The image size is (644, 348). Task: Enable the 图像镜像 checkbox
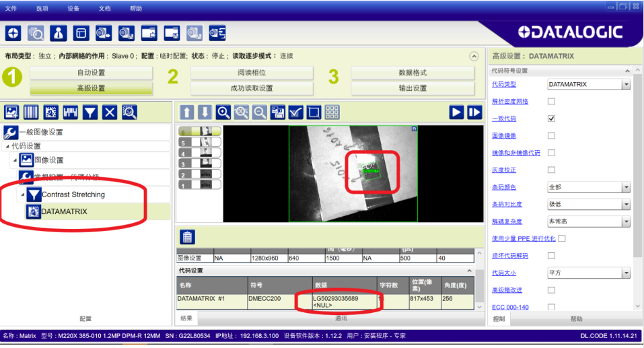(551, 135)
